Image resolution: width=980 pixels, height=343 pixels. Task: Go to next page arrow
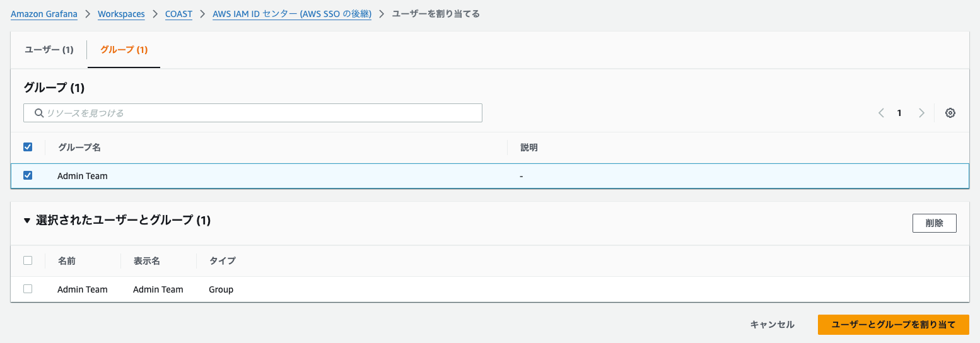click(921, 113)
